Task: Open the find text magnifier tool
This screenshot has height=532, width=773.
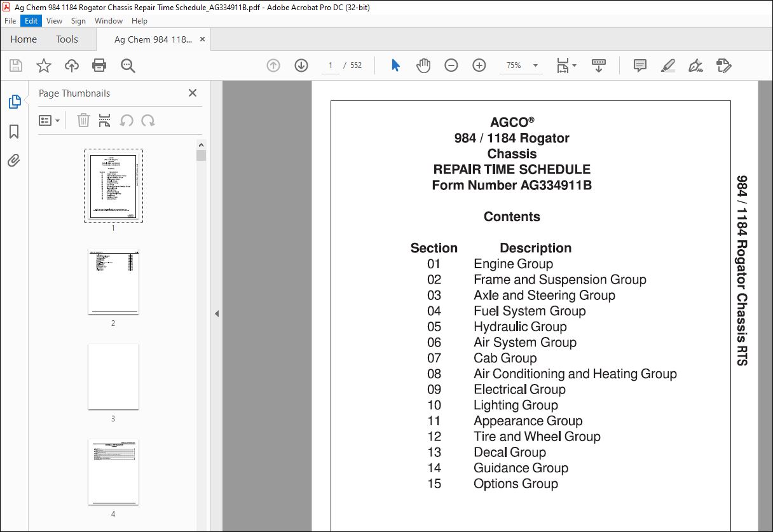Action: [x=128, y=65]
